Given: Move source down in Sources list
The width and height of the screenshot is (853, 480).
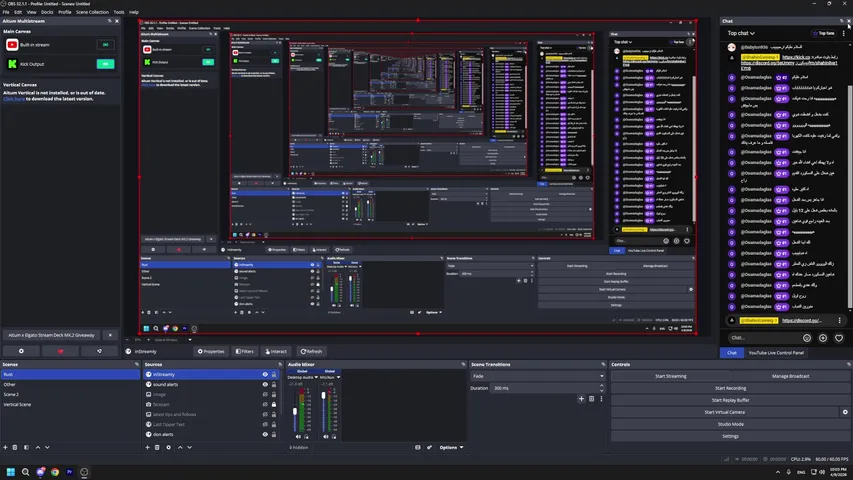Looking at the screenshot, I should [x=189, y=447].
